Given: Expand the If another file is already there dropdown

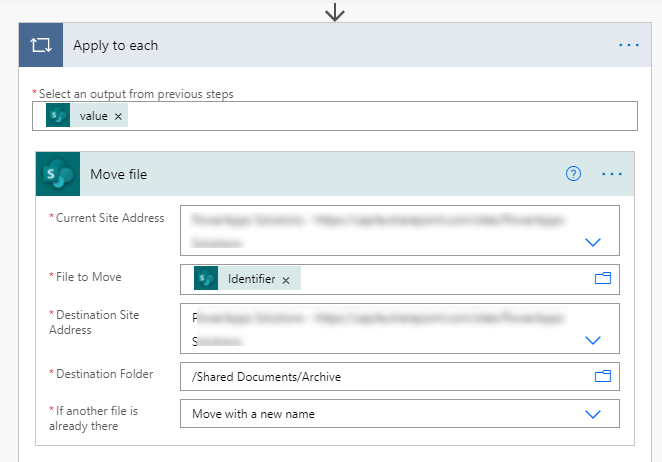Looking at the screenshot, I should tap(593, 414).
